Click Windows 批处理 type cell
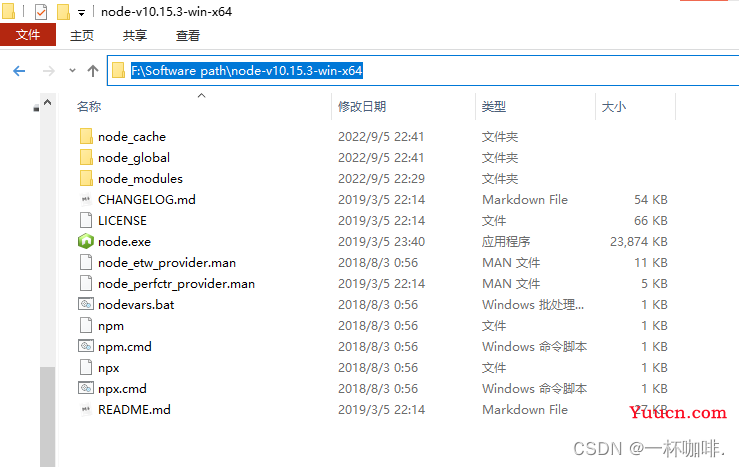Screen dimensions: 739x467 pos(533,305)
